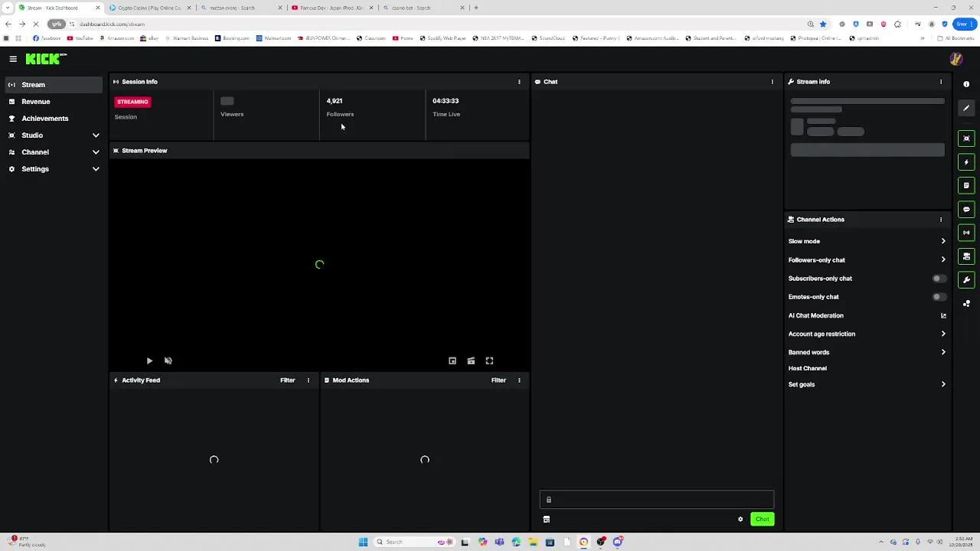Toggle the Channel Actions widget icon
Image resolution: width=980 pixels, height=551 pixels.
[966, 256]
